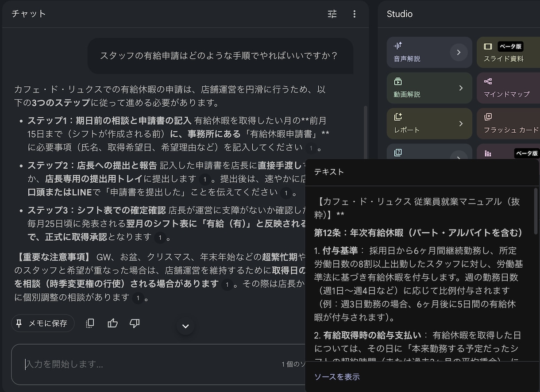Click the 音声解説 audio waveform icon

(x=397, y=46)
